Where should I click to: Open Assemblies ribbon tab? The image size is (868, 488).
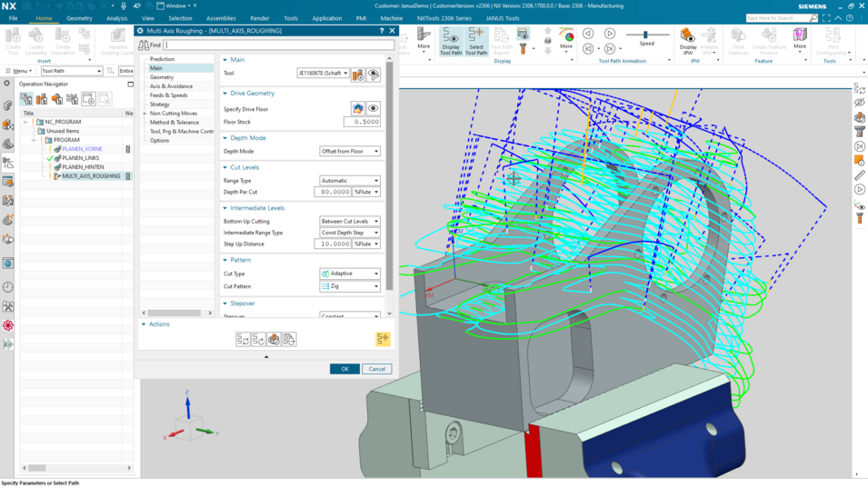click(221, 18)
